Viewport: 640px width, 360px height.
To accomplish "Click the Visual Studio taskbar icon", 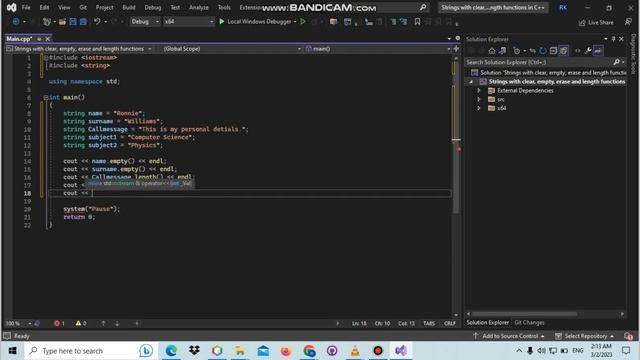I will click(401, 351).
